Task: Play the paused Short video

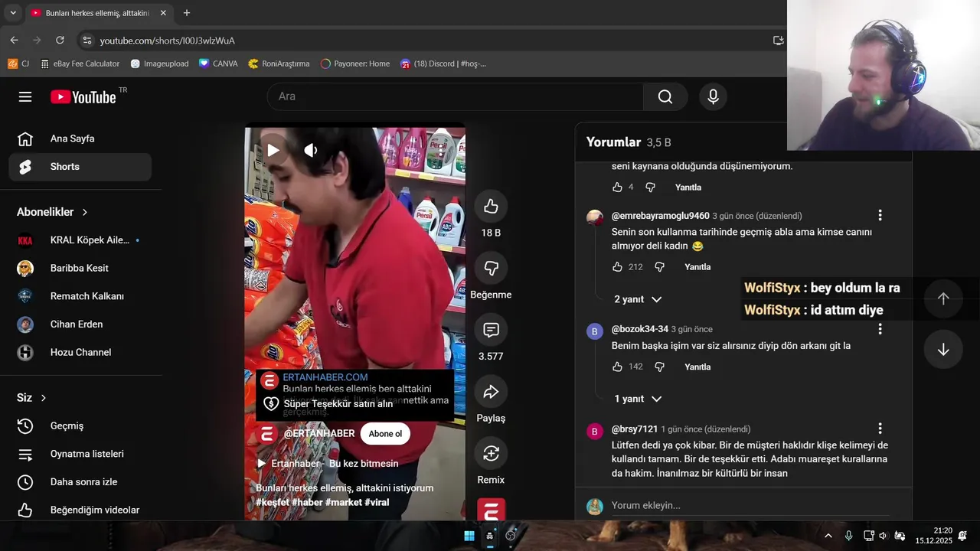Action: pyautogui.click(x=273, y=150)
